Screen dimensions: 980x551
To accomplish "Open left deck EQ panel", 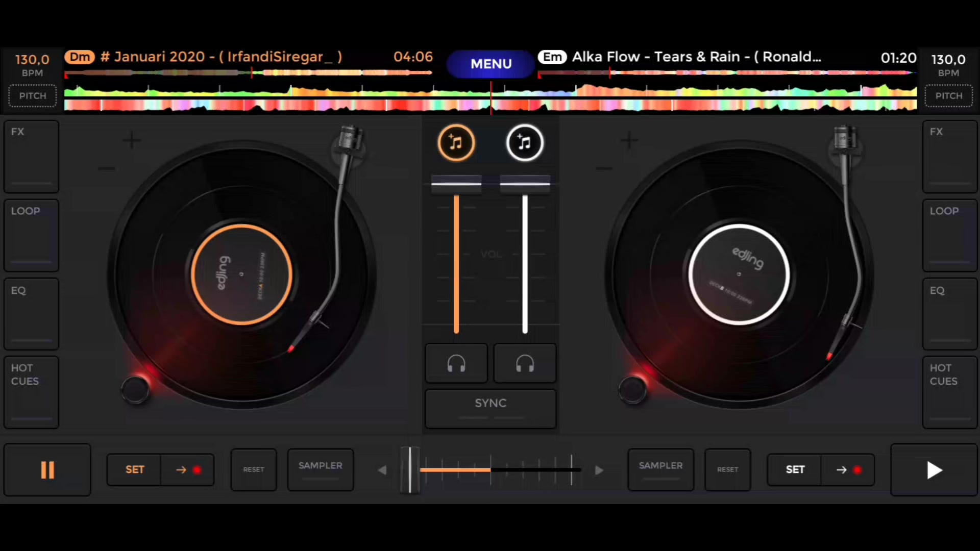I will tap(32, 314).
